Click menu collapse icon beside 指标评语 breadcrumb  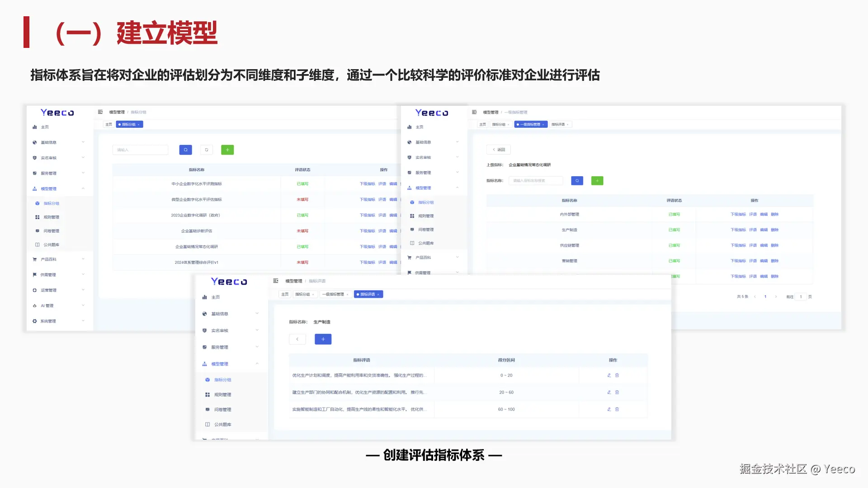pyautogui.click(x=276, y=281)
